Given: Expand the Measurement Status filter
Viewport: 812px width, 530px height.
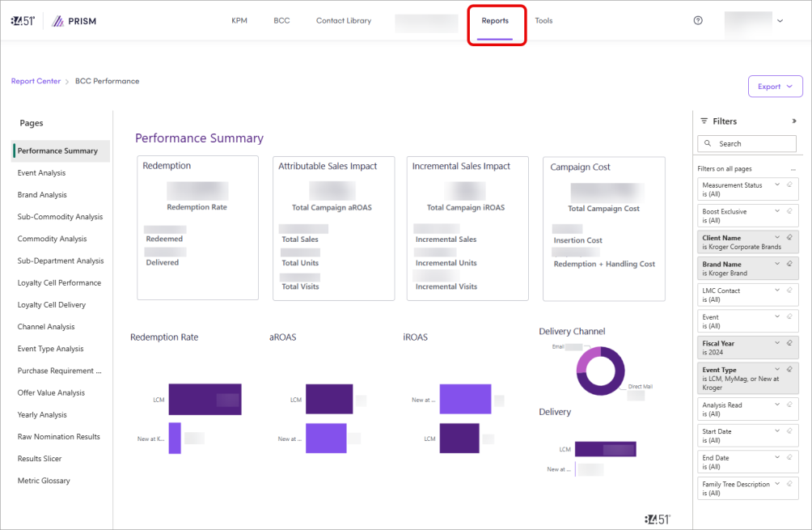Looking at the screenshot, I should (777, 185).
